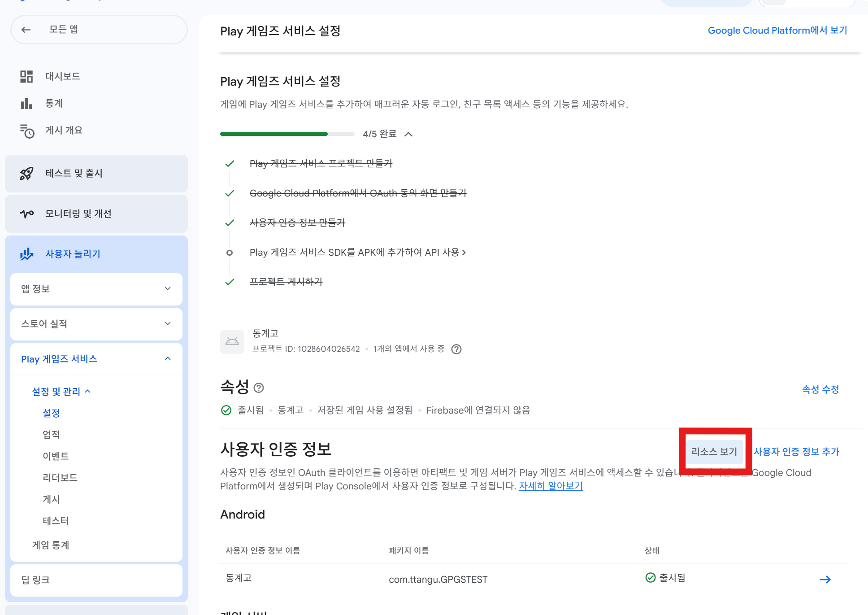Open the Google Cloud Platform에서 보기 link
The image size is (868, 615).
[x=777, y=31]
